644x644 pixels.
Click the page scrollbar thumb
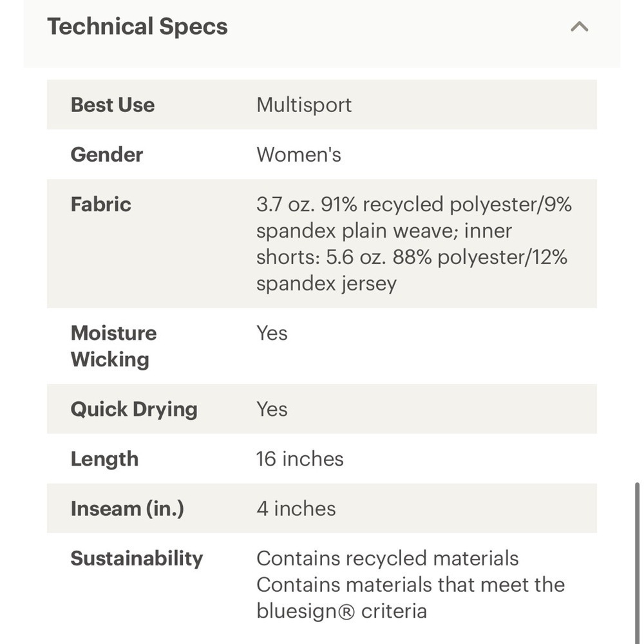coord(638,563)
